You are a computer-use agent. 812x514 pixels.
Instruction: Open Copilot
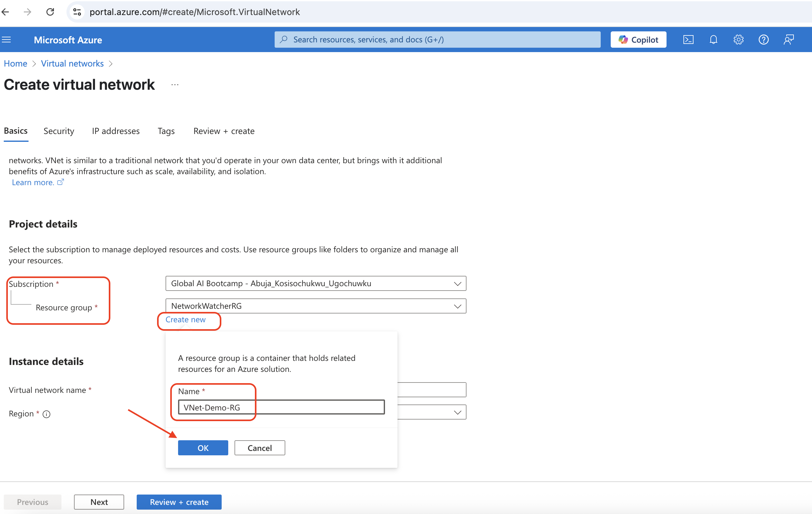638,40
